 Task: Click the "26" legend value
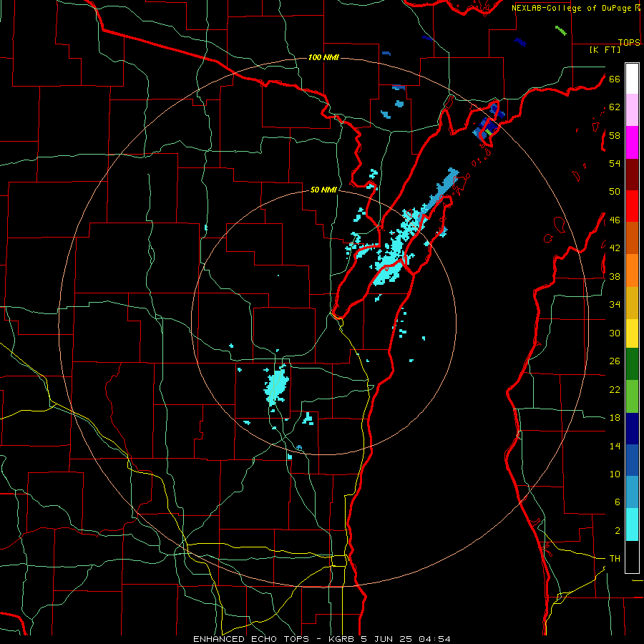coord(615,361)
